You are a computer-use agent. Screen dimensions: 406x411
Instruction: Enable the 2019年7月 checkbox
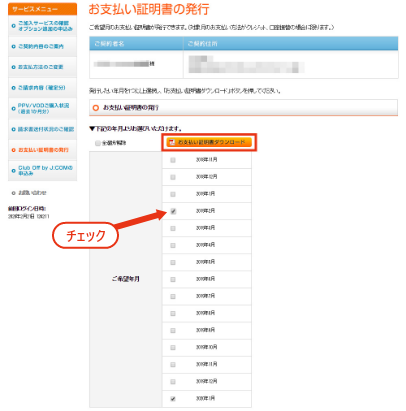pos(173,296)
